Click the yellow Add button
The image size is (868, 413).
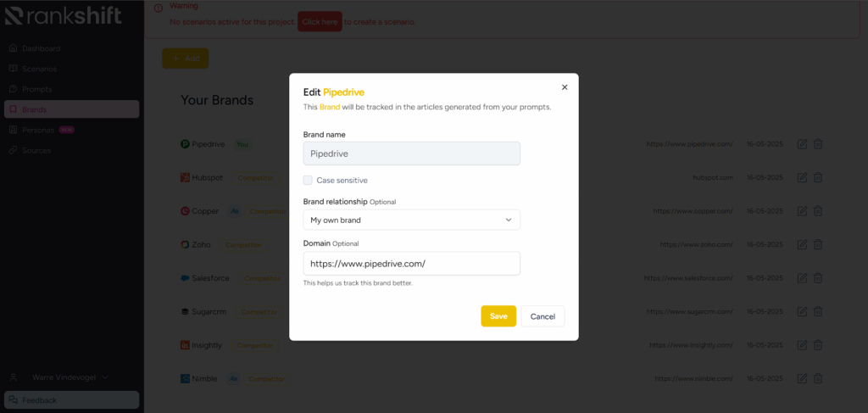coord(186,59)
